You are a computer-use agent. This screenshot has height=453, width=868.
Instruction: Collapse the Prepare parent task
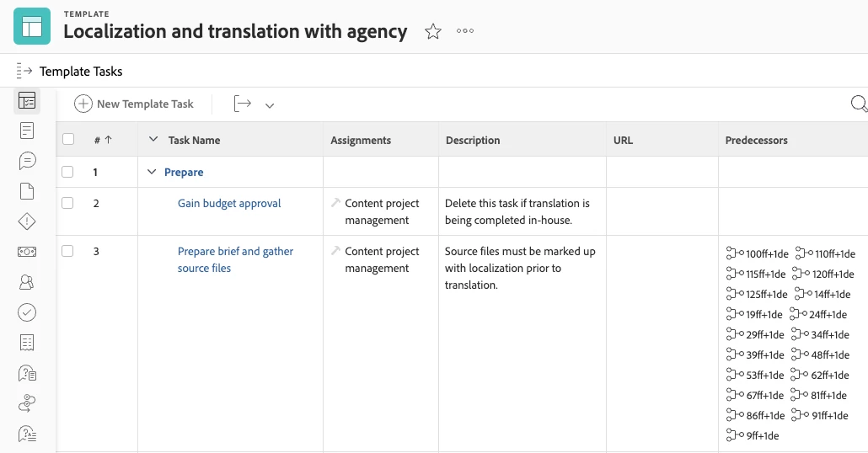(x=152, y=172)
